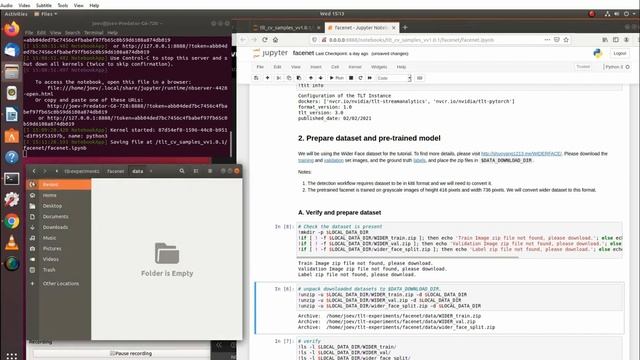Rename notebook by clicking facenet title

(303, 53)
